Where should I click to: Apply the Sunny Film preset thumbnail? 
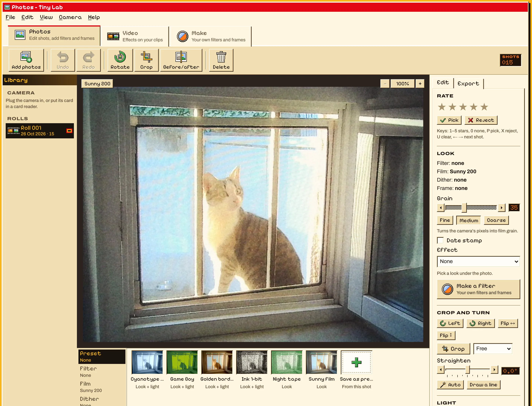coord(322,362)
